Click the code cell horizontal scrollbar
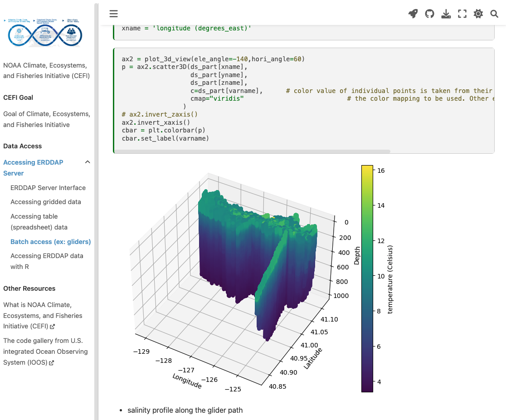506x420 pixels. [x=252, y=151]
